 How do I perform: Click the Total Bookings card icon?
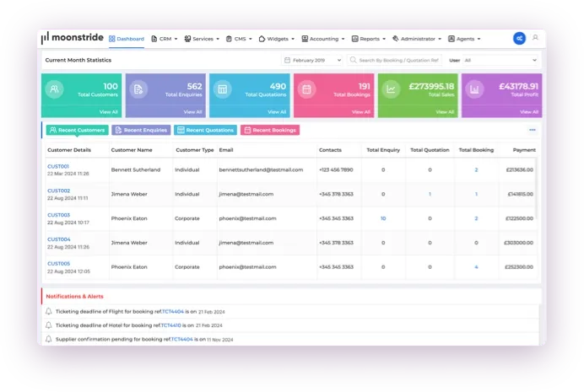pyautogui.click(x=306, y=89)
